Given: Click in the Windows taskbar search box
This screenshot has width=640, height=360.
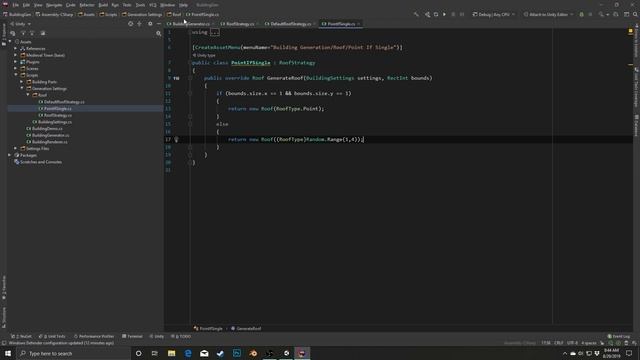Looking at the screenshot, I should coord(73,353).
